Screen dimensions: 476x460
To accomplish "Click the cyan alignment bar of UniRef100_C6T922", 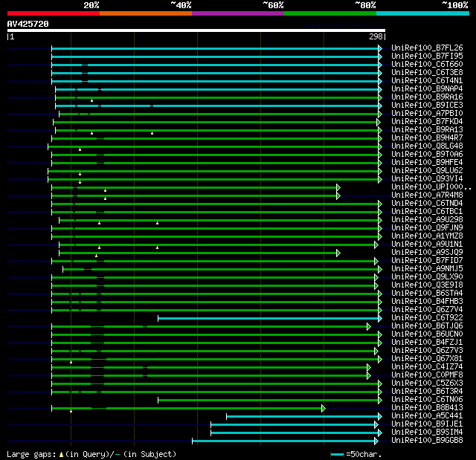I will 268,318.
